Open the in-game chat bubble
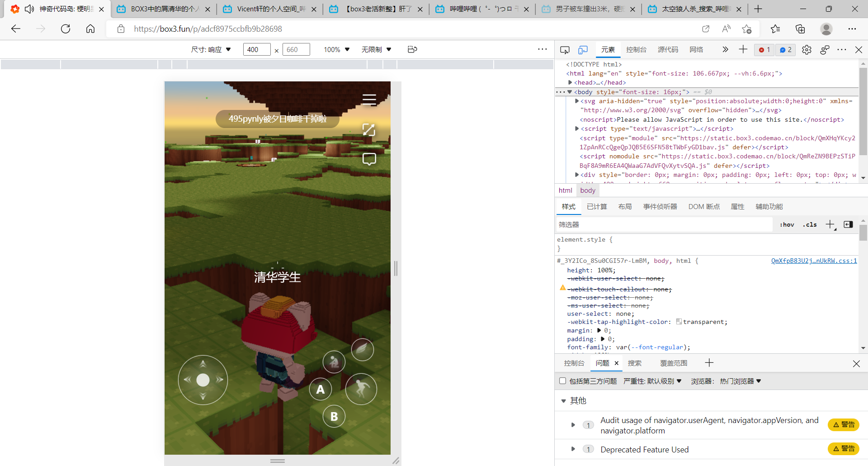The image size is (868, 466). pyautogui.click(x=369, y=159)
